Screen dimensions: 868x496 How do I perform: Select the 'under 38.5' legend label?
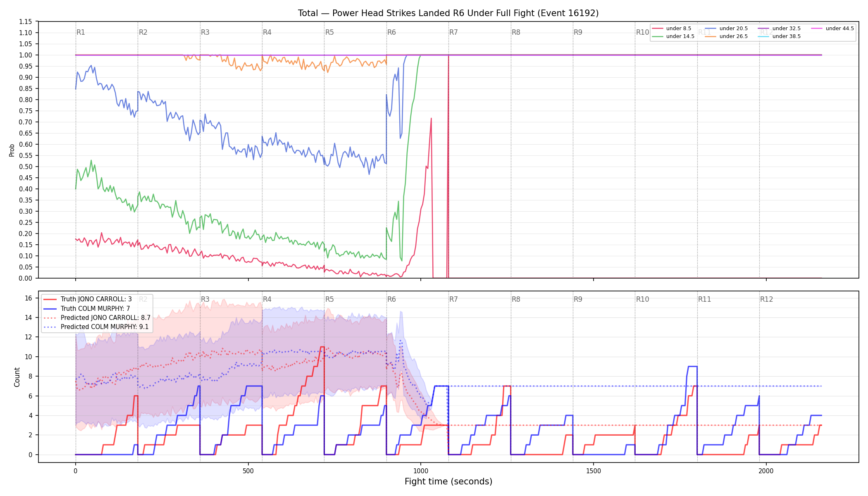(786, 36)
